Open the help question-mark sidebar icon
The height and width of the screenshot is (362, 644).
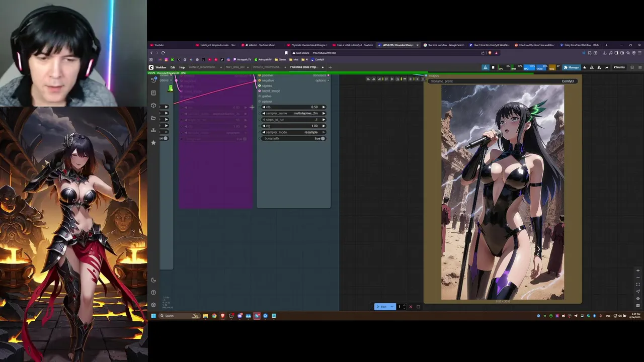(153, 292)
